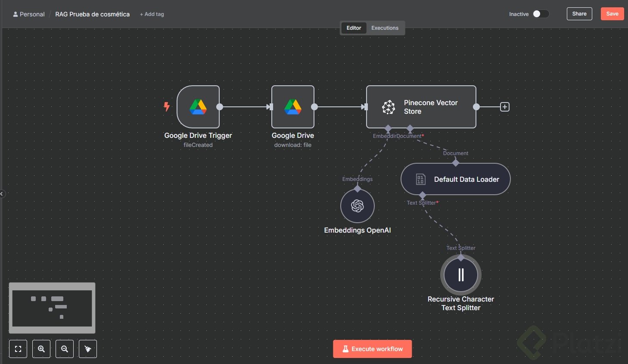
Task: Open the Personal project link
Action: pos(29,14)
